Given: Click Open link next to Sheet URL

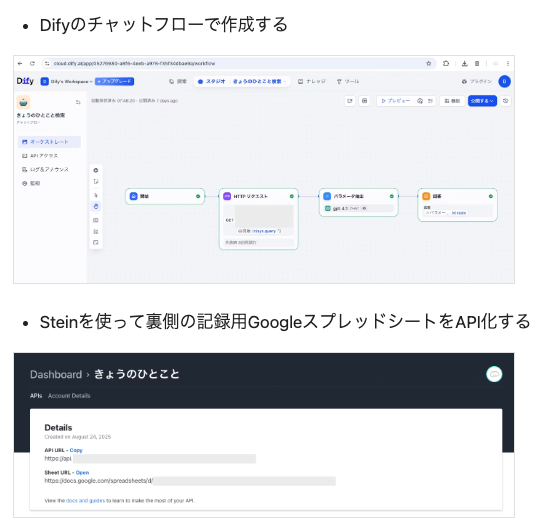Looking at the screenshot, I should coord(82,473).
